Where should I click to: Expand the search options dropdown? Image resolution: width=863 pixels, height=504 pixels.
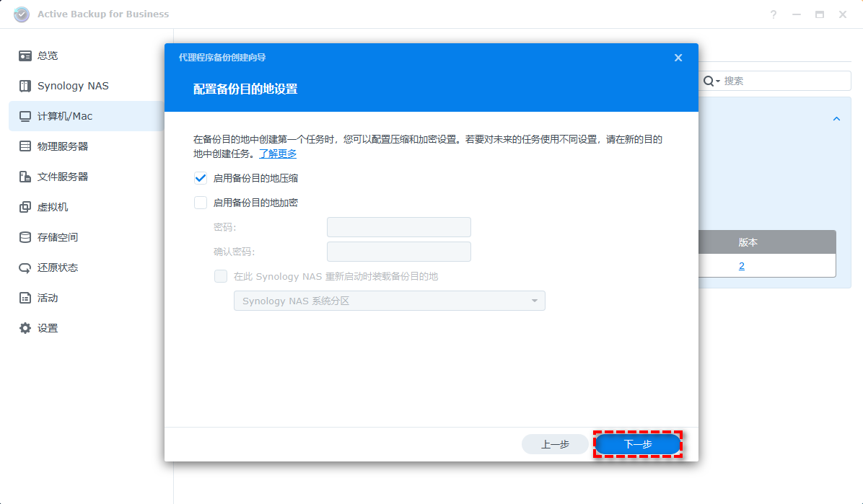coord(717,81)
